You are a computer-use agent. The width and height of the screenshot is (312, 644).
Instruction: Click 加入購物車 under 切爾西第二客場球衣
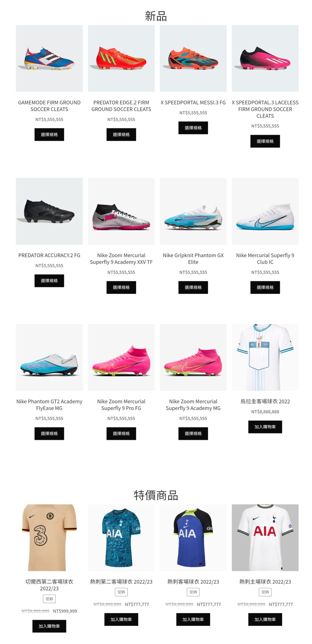49,626
